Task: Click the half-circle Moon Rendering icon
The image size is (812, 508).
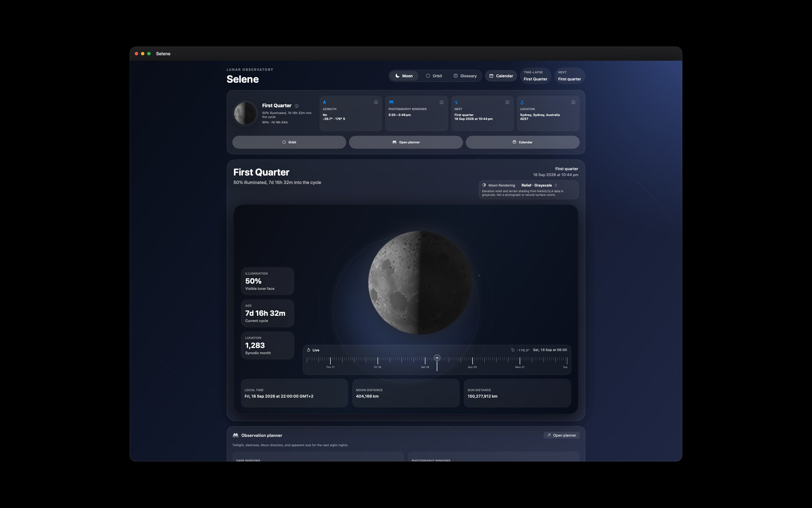Action: (x=484, y=185)
